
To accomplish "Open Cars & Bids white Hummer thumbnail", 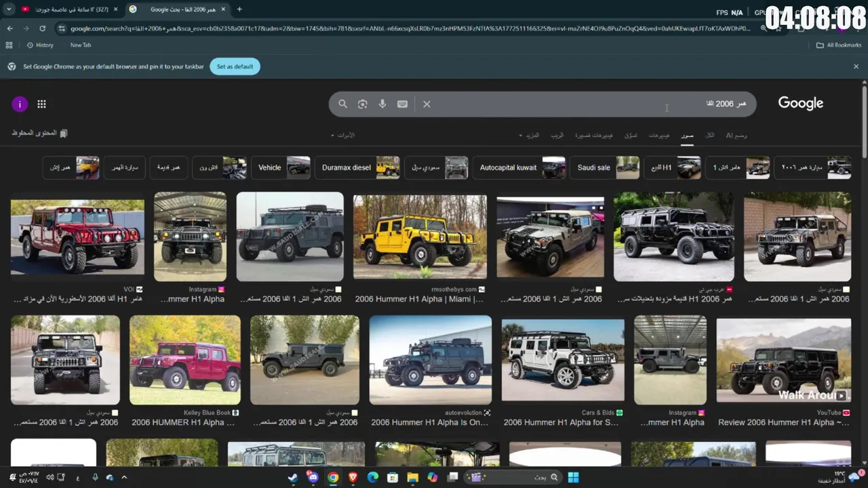I will pos(563,360).
